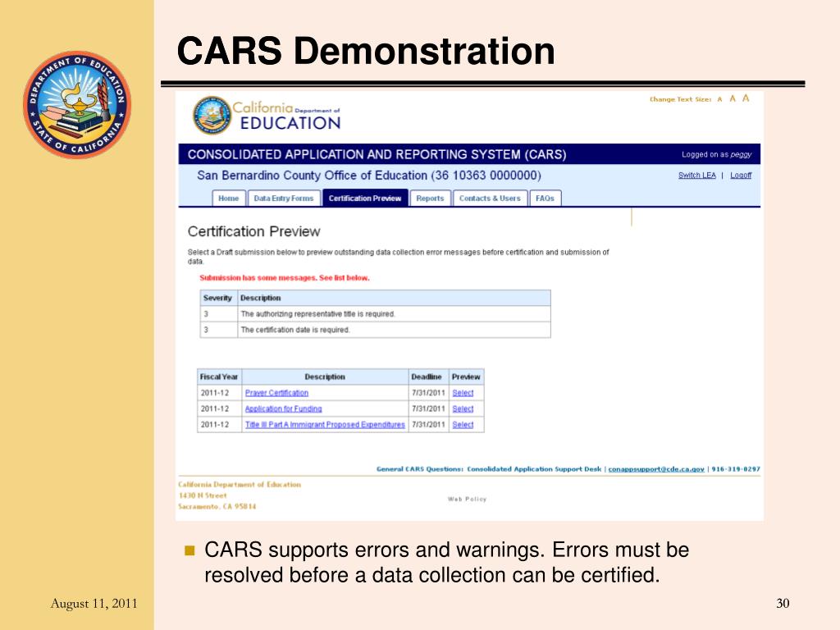This screenshot has height=630, width=840.
Task: Click the state seal on slide sidebar
Action: pyautogui.click(x=77, y=104)
